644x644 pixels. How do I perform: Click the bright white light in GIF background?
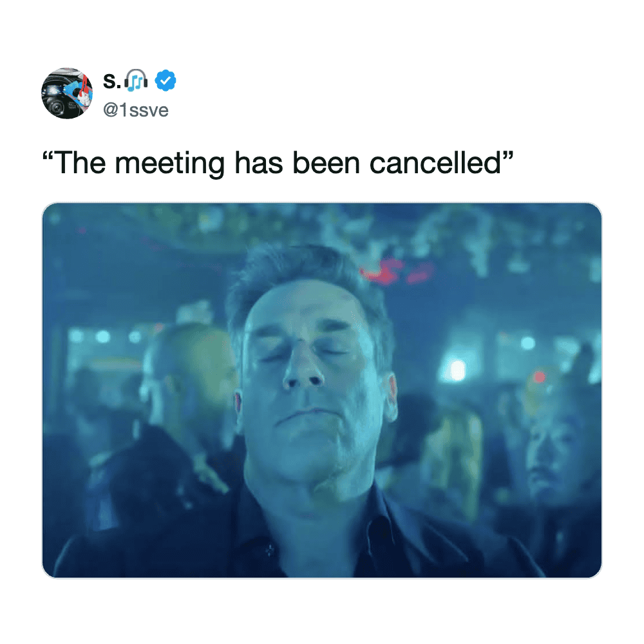(456, 369)
